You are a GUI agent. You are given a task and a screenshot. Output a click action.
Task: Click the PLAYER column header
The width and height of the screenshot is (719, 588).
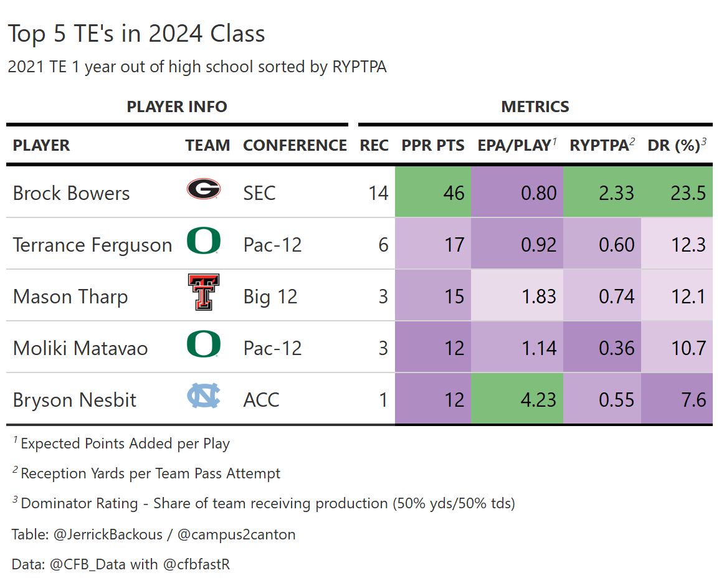(42, 146)
